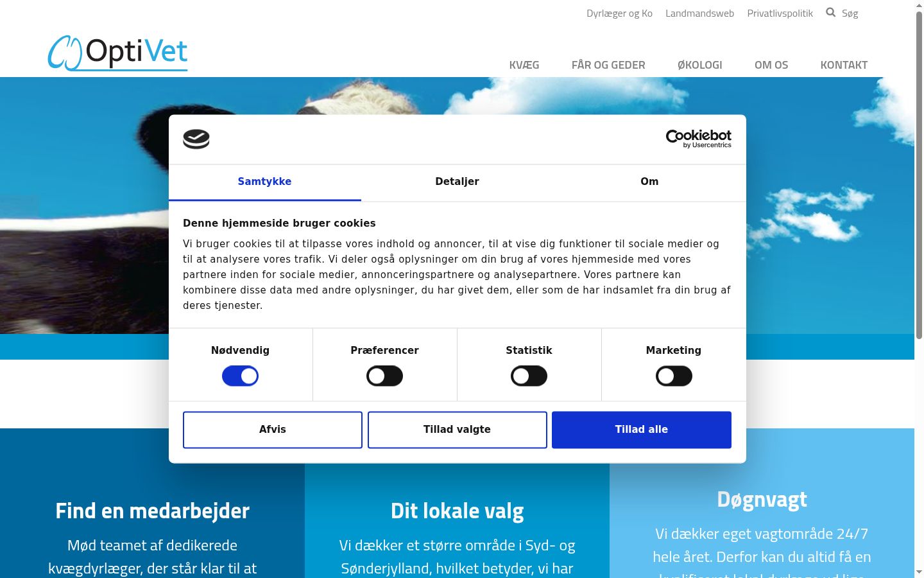
Task: Click the Denne hjemmeside bruger cookies heading
Action: [279, 223]
